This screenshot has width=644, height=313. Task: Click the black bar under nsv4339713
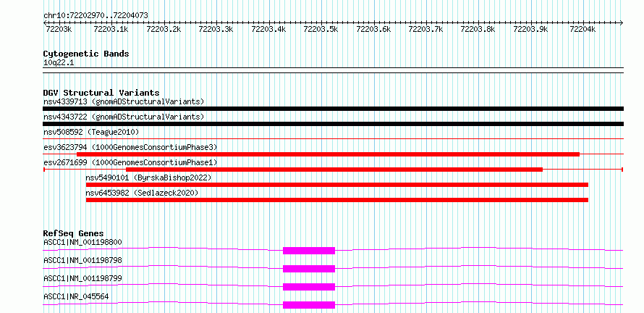click(333, 109)
